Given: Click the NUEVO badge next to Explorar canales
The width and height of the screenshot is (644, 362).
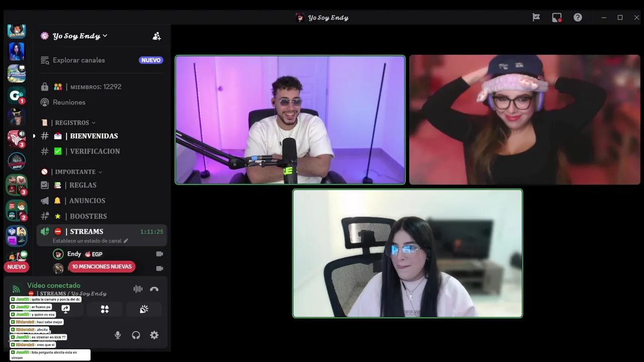Looking at the screenshot, I should tap(151, 60).
